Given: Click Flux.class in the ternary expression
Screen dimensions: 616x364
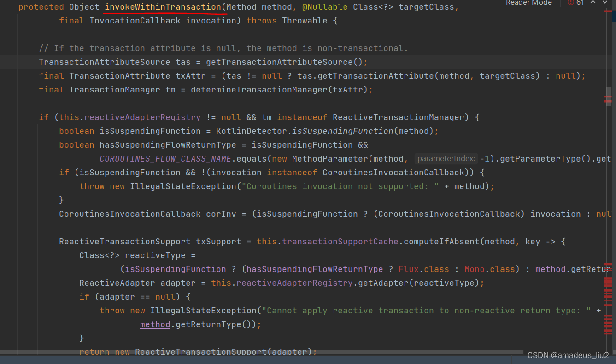Looking at the screenshot, I should pyautogui.click(x=424, y=269).
